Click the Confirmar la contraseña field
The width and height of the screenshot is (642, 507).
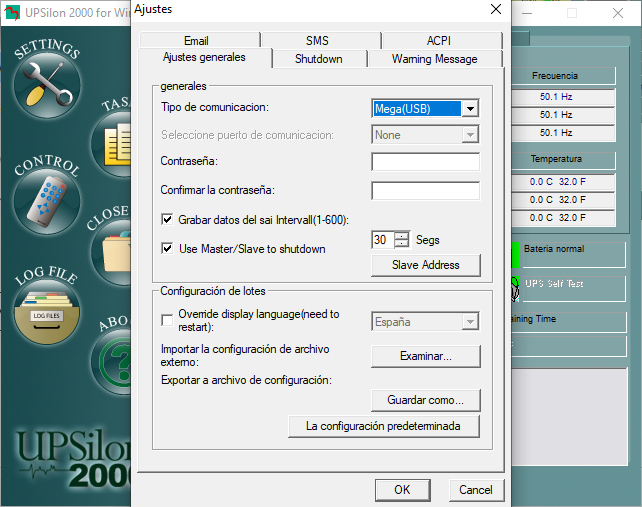(425, 191)
